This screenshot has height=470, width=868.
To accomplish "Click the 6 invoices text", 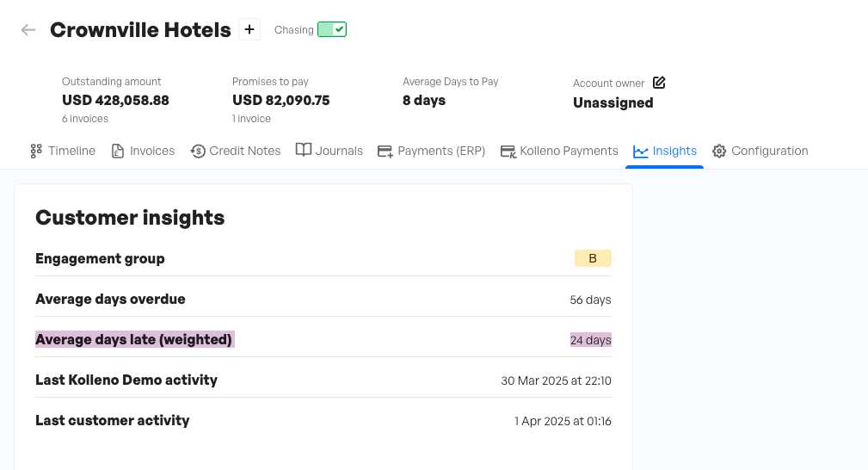I will (x=85, y=119).
